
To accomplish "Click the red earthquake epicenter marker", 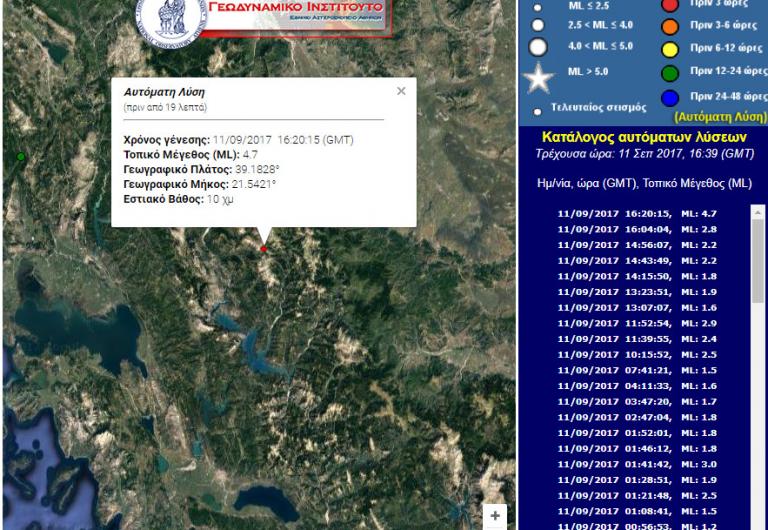I will point(264,249).
